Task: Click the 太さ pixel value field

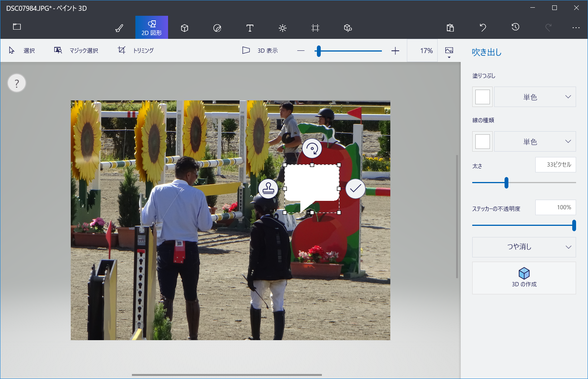Action: [555, 165]
